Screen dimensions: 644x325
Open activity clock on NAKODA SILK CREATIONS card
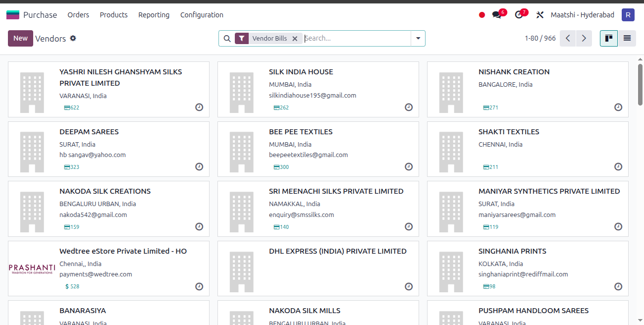[x=199, y=226]
